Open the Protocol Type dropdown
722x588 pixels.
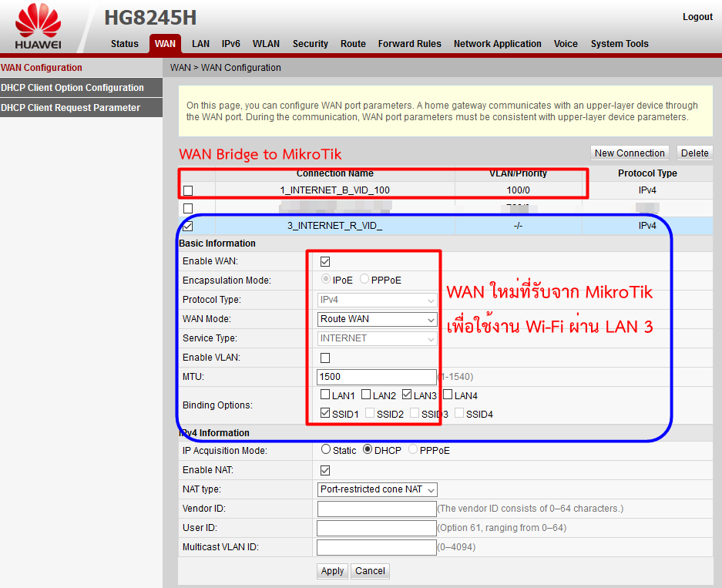point(377,300)
